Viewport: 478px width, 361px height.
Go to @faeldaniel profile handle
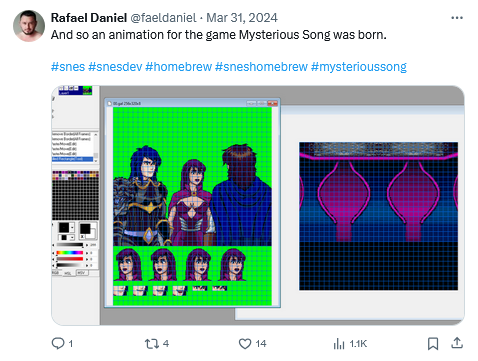click(x=163, y=18)
